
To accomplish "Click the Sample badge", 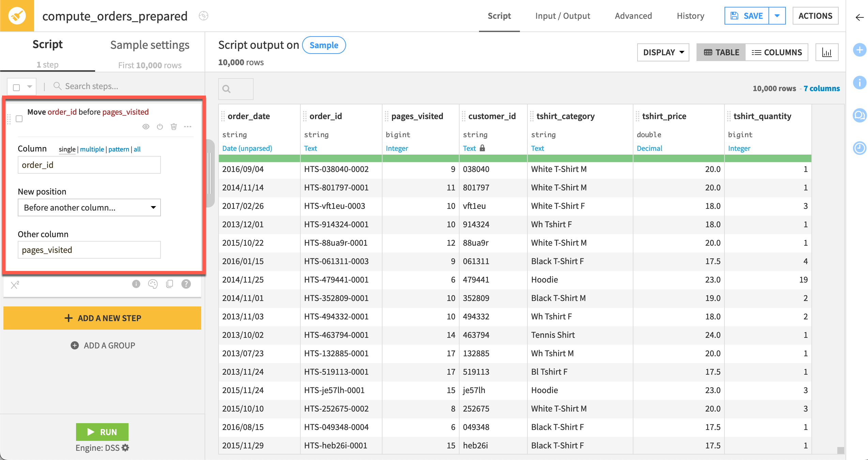I will tap(324, 45).
